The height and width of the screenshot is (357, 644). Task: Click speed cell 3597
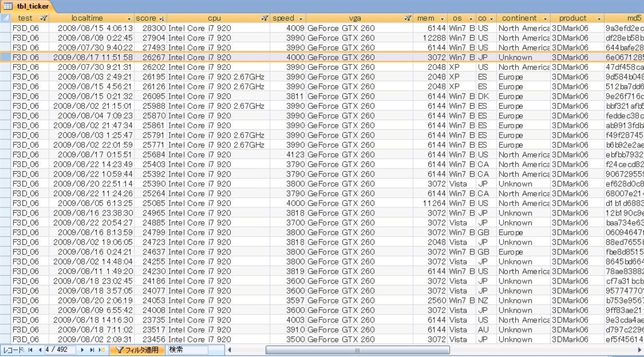(x=288, y=301)
